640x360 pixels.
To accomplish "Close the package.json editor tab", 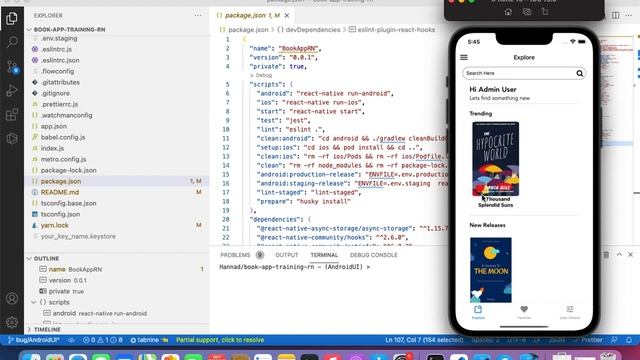I will (x=287, y=16).
